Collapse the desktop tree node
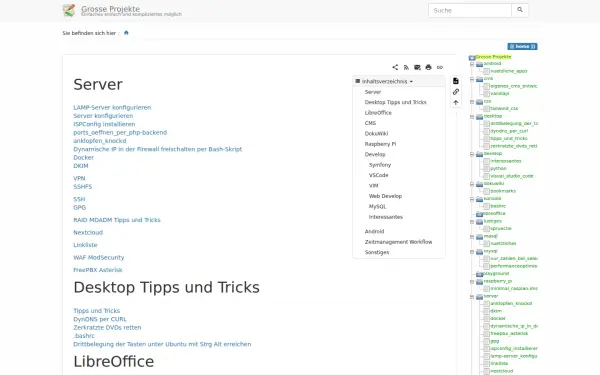This screenshot has height=375, width=600. pyautogui.click(x=472, y=116)
